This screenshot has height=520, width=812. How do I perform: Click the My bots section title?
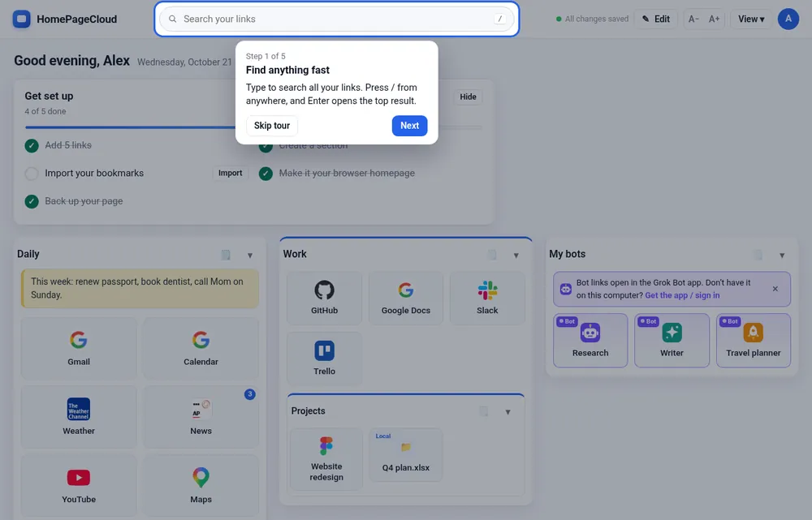[567, 254]
